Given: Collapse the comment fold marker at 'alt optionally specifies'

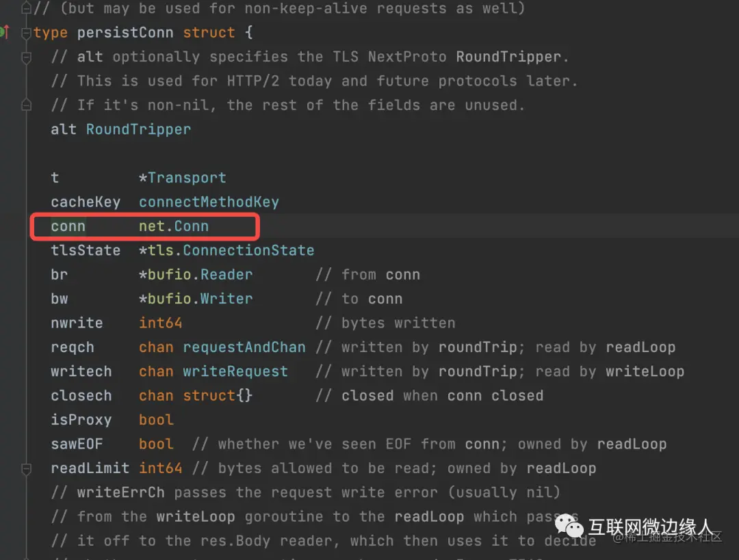Looking at the screenshot, I should click(x=27, y=57).
